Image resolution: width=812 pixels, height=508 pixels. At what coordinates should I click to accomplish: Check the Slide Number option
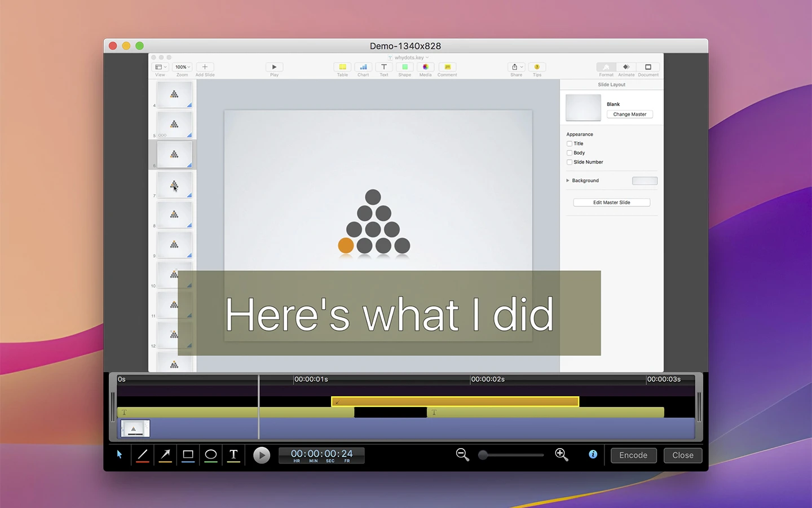[x=570, y=162]
